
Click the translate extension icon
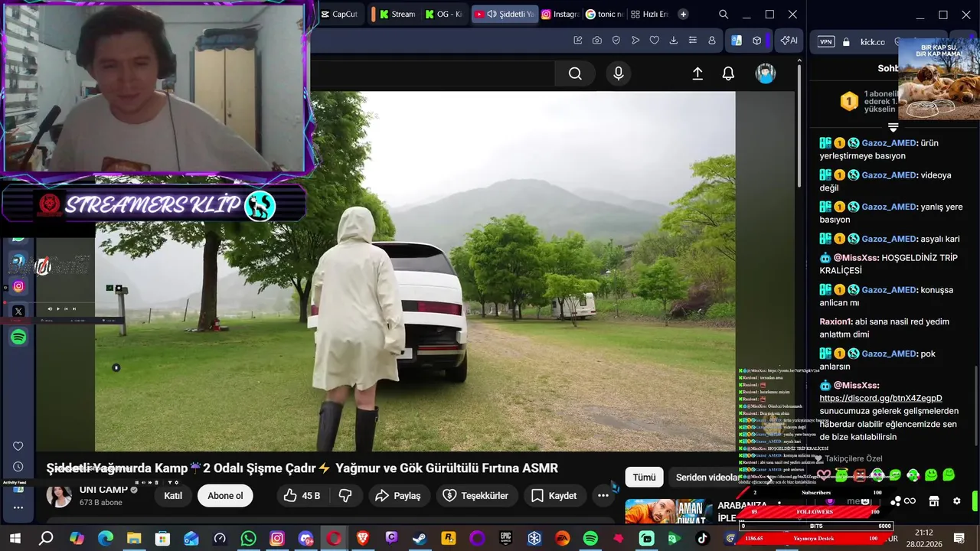(x=737, y=41)
